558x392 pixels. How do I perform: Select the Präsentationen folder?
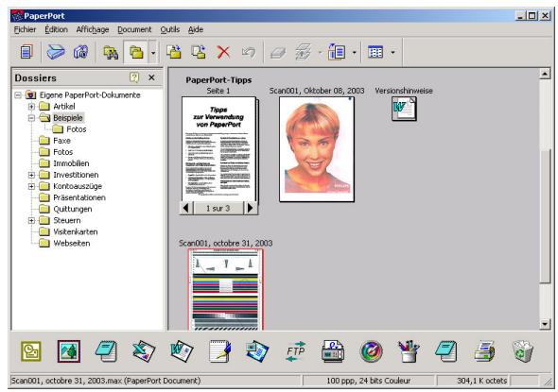click(x=79, y=197)
